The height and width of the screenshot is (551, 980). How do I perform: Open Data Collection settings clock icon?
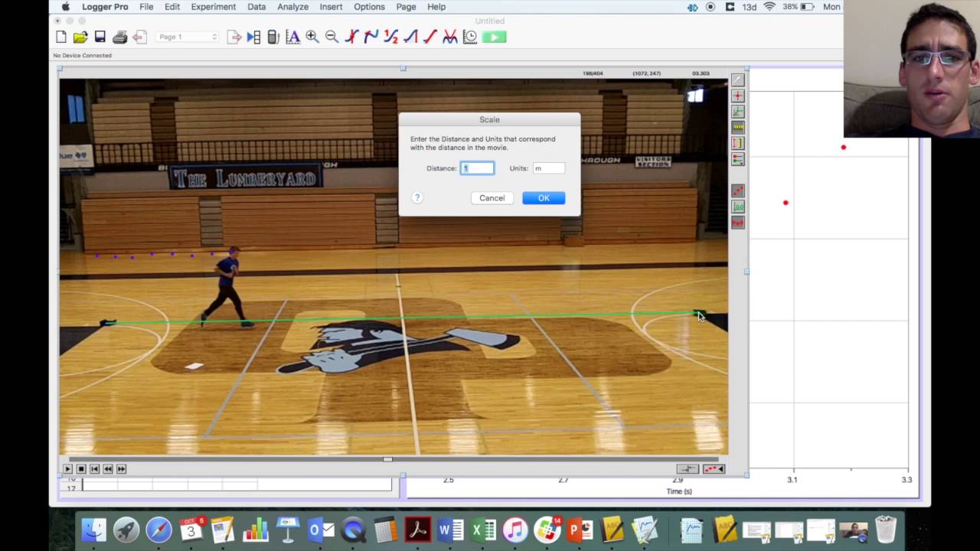pos(470,37)
